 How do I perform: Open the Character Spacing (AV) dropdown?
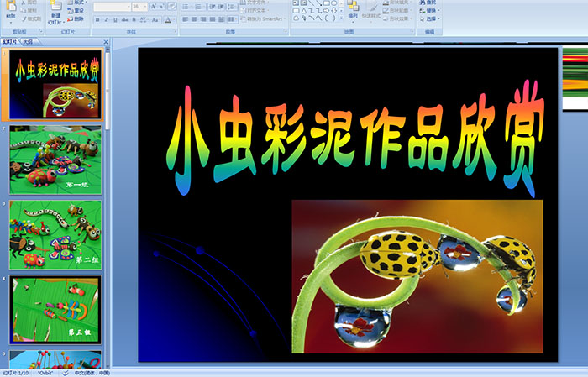pyautogui.click(x=144, y=19)
